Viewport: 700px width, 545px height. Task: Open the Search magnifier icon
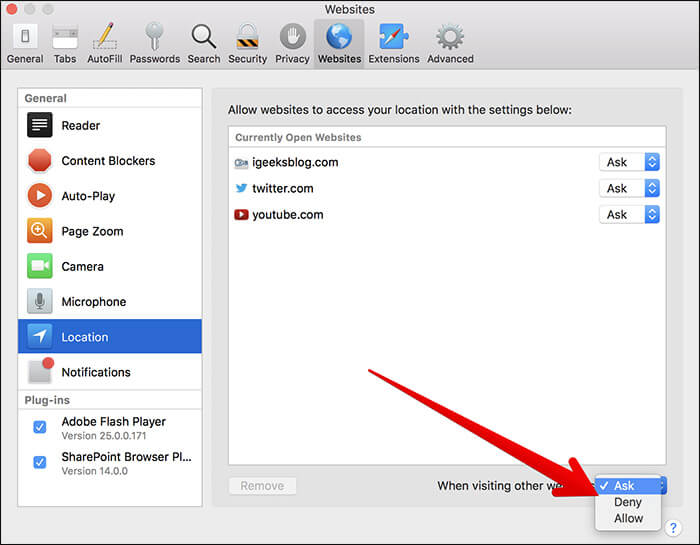pyautogui.click(x=204, y=36)
